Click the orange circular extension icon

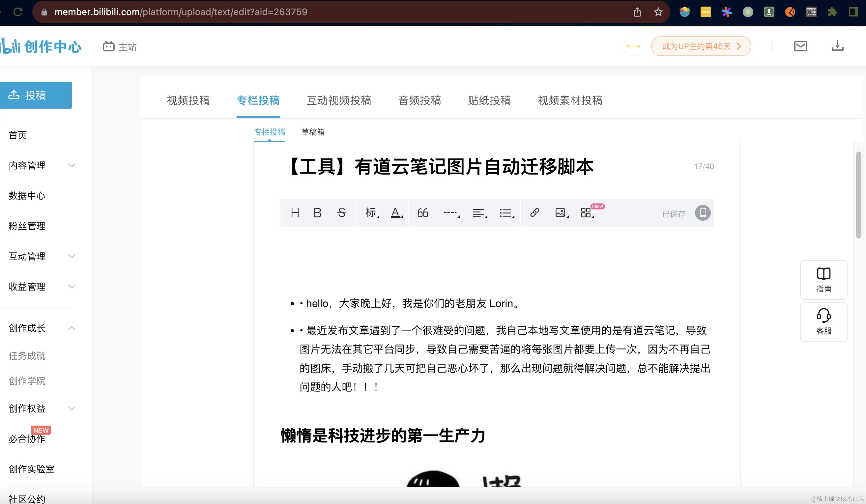[790, 12]
